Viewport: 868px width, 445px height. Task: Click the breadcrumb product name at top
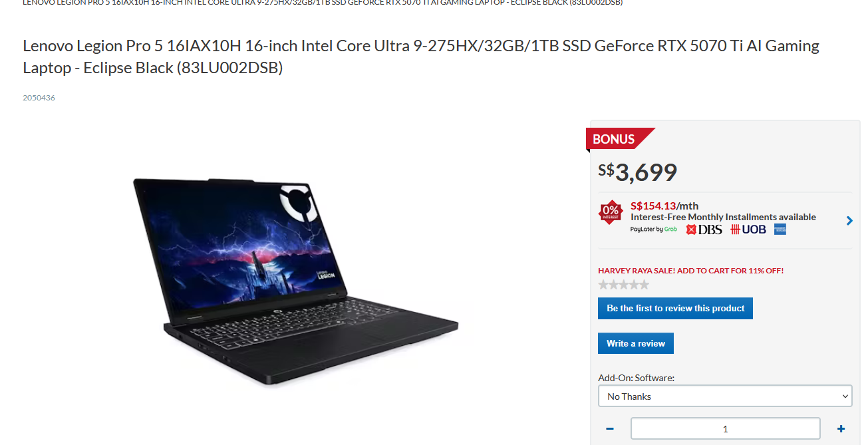(x=323, y=3)
